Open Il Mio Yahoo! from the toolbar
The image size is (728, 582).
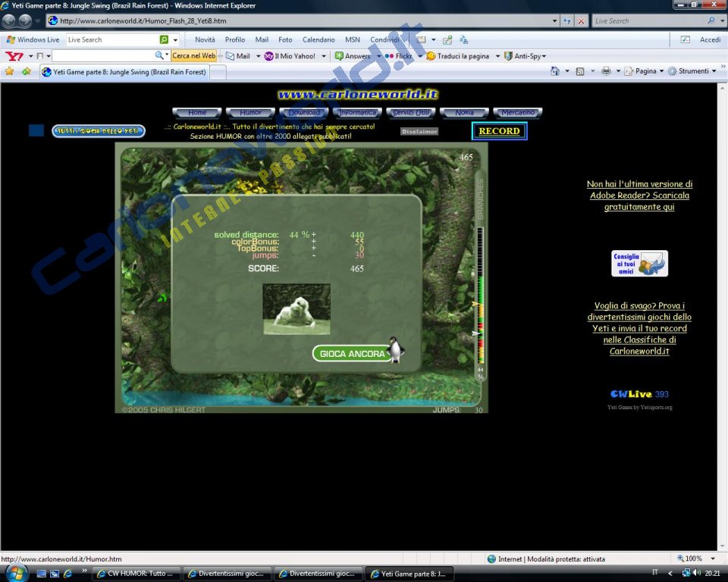(290, 56)
